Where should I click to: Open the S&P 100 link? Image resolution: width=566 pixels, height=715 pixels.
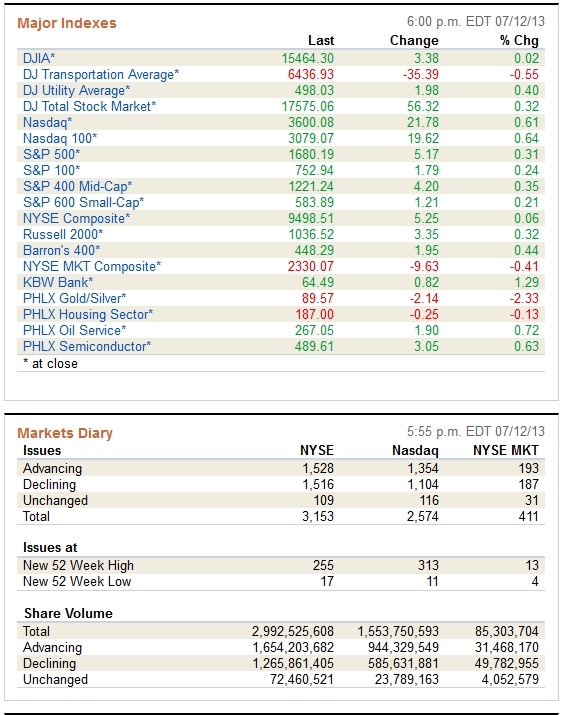(52, 170)
